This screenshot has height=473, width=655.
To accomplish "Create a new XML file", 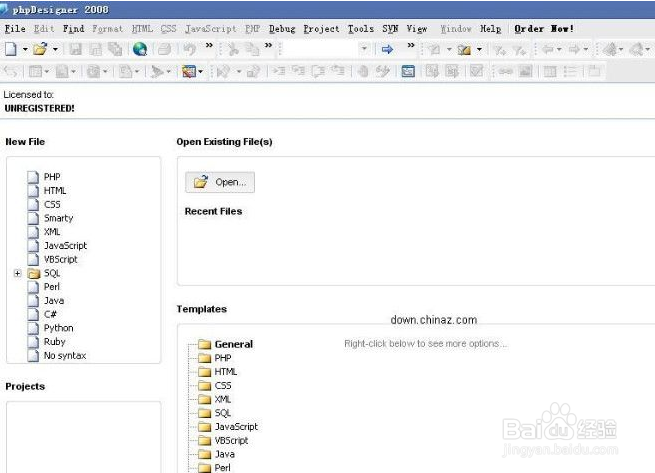I will tap(52, 232).
